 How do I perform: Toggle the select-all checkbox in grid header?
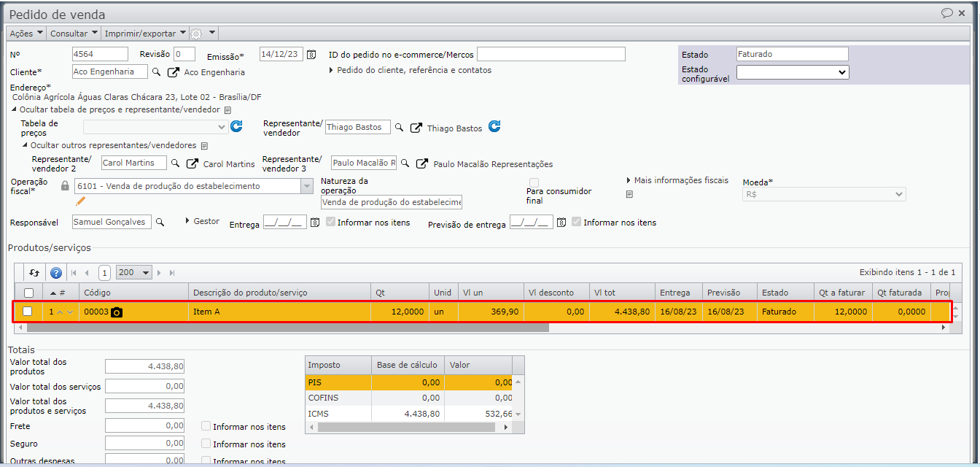click(28, 293)
